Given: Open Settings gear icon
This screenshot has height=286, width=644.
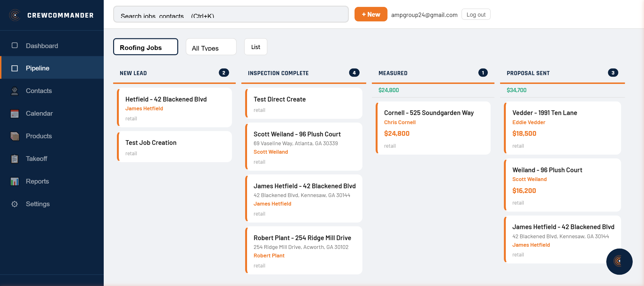Looking at the screenshot, I should pyautogui.click(x=15, y=204).
